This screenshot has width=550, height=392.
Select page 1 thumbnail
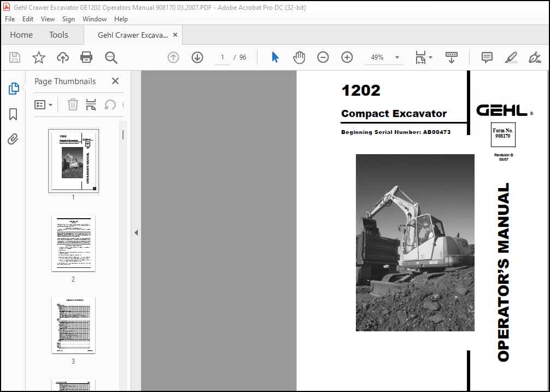coord(73,161)
